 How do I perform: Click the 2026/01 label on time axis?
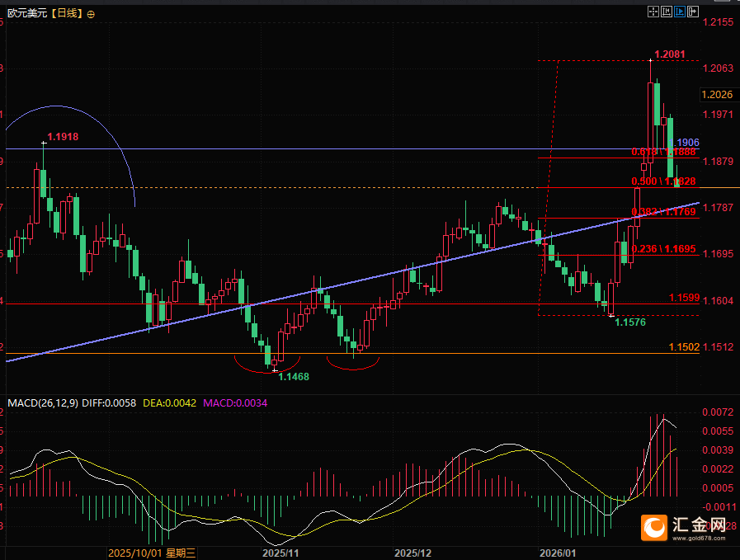557,553
